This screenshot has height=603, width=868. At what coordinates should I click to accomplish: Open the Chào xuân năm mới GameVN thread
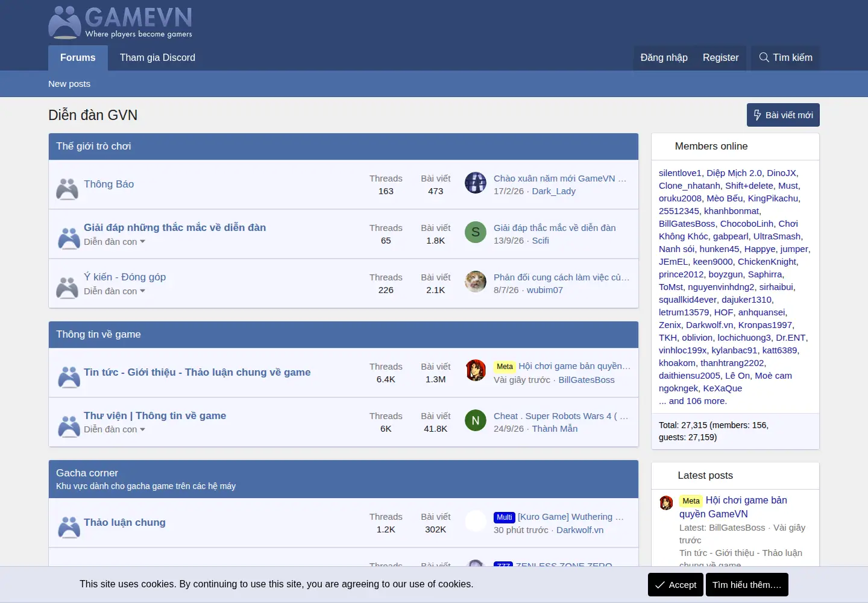click(560, 178)
